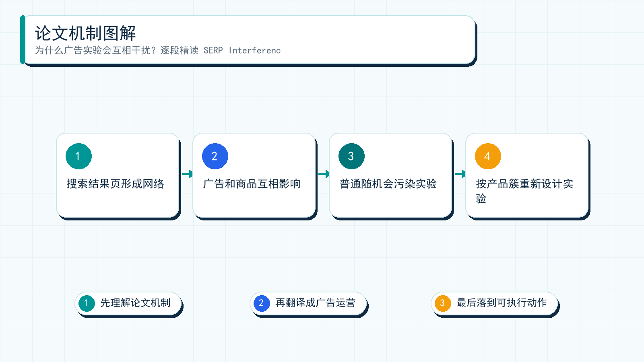Click the 再翻译成广告运营 pill label
This screenshot has width=644, height=362.
316,303
